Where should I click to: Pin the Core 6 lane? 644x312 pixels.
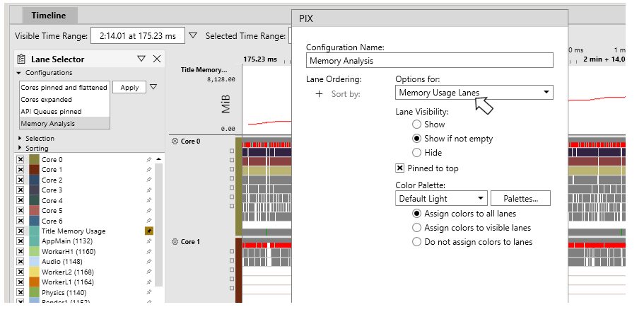[x=149, y=221]
